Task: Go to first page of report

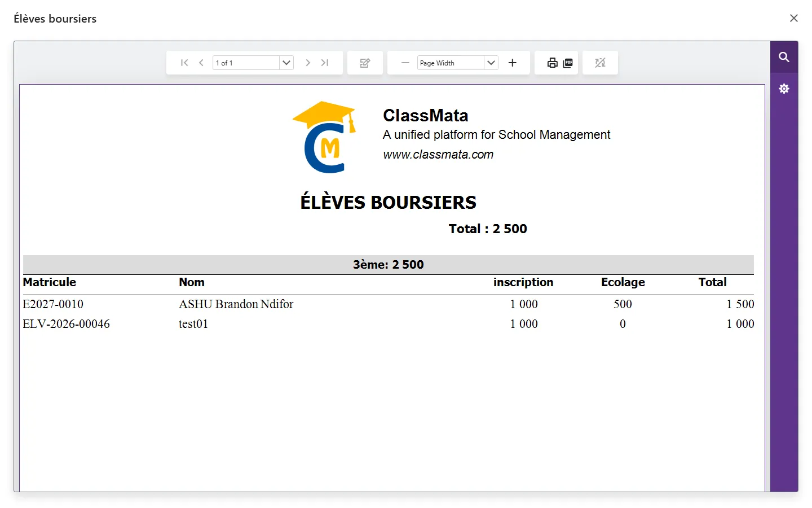Action: coord(184,63)
